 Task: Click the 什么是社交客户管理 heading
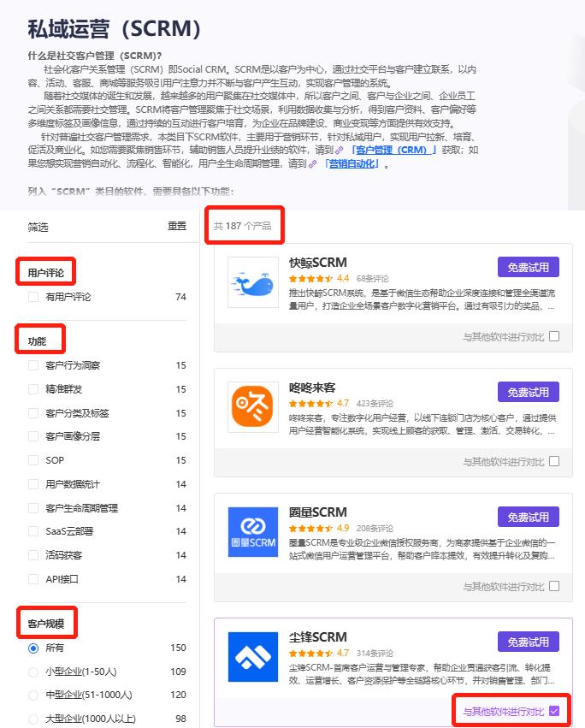point(95,56)
